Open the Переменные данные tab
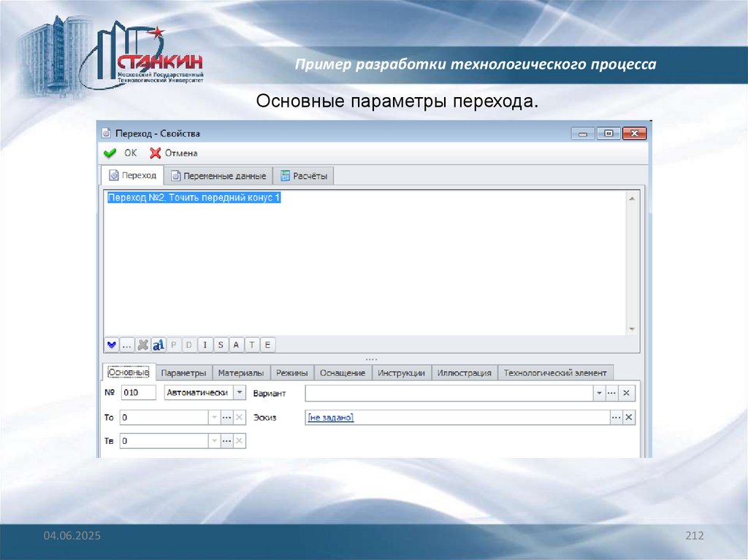748x560 pixels. (218, 176)
